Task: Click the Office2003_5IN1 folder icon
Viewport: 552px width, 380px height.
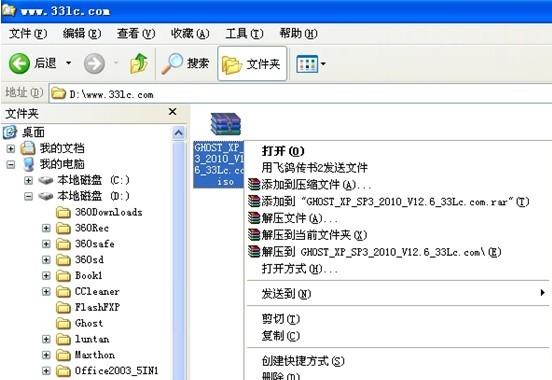Action: (x=63, y=371)
